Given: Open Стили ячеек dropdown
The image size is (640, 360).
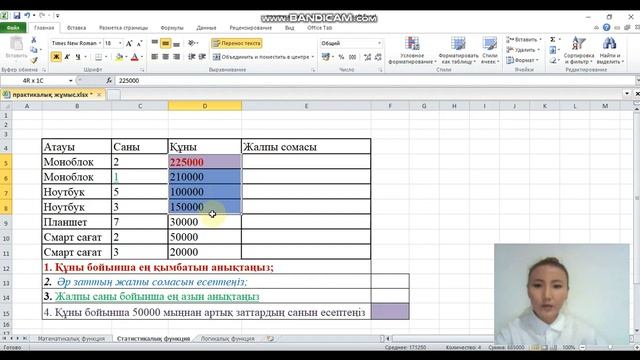Looking at the screenshot, I should click(490, 50).
